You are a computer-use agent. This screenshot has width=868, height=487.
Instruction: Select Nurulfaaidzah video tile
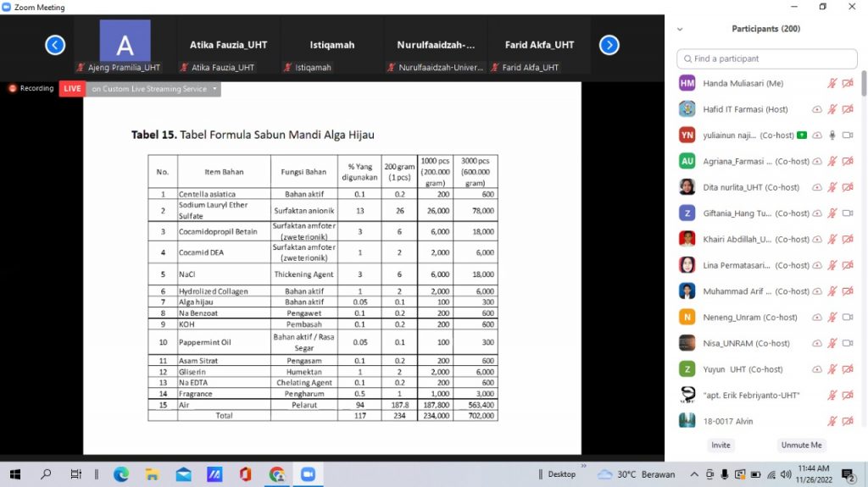pyautogui.click(x=436, y=45)
